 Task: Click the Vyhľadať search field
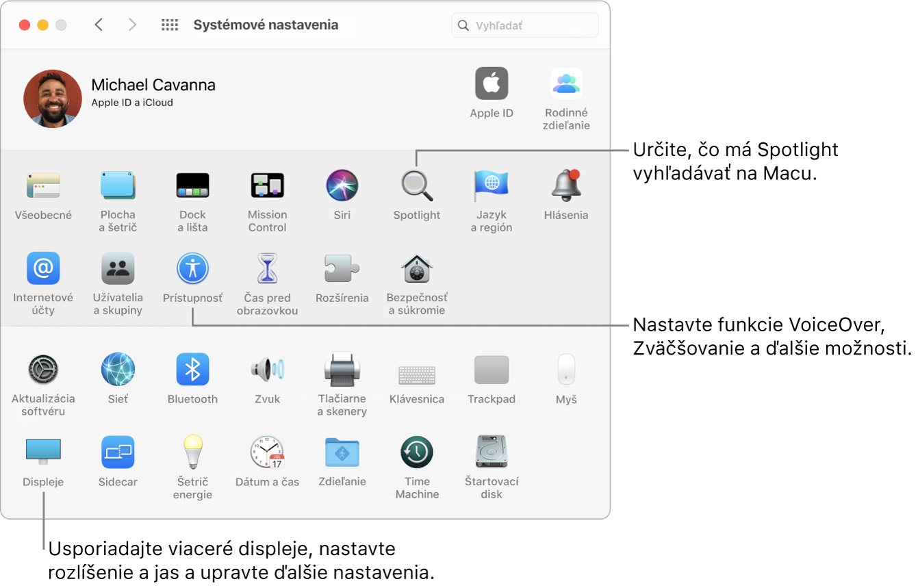point(525,25)
